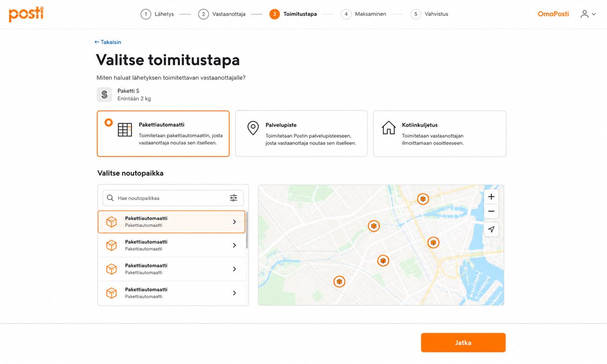
Task: Click the Pakettiautomaatti locker grid icon
Action: point(124,129)
